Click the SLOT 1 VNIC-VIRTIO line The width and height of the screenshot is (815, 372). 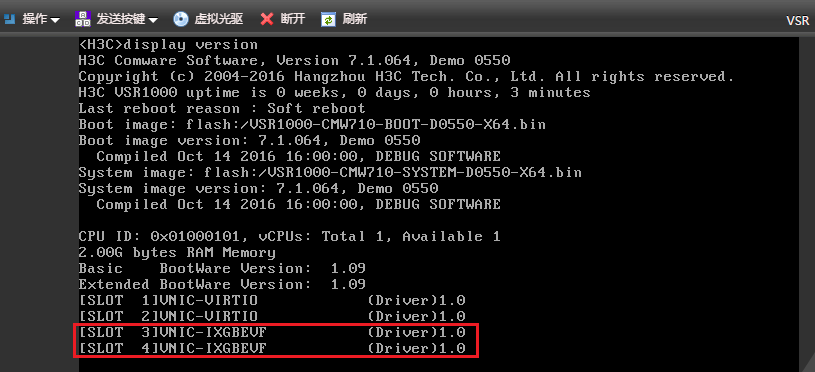[272, 300]
